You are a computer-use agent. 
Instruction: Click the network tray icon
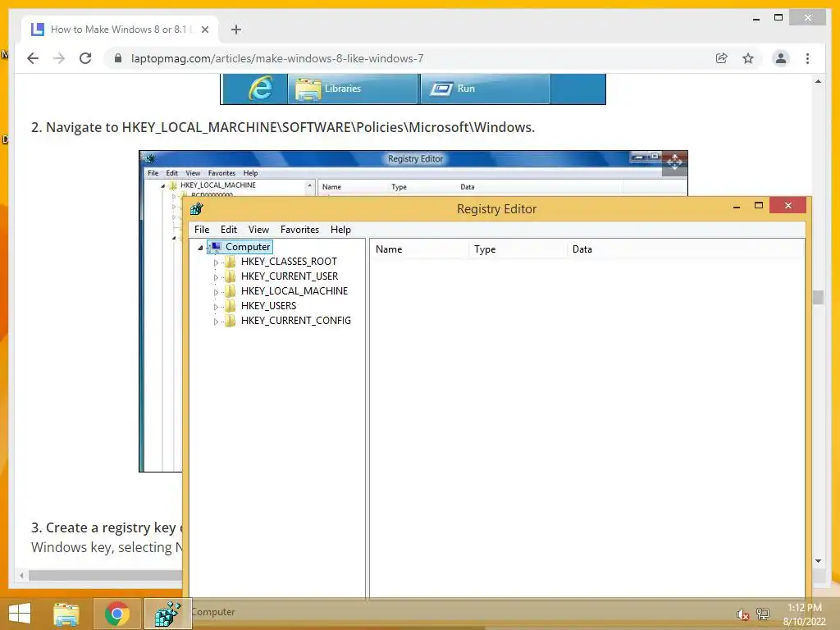tap(763, 614)
